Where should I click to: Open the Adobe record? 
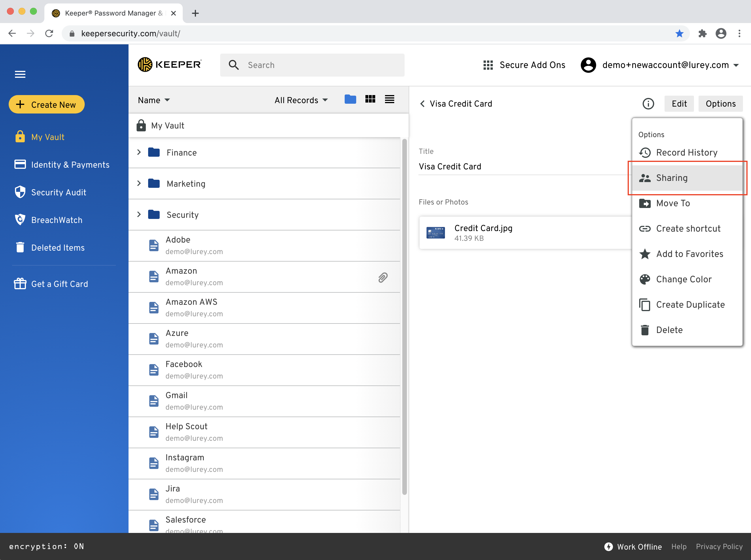(x=265, y=246)
